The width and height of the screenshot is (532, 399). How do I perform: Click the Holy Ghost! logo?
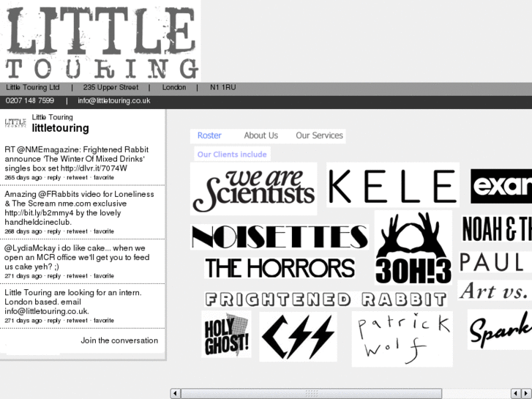226,334
